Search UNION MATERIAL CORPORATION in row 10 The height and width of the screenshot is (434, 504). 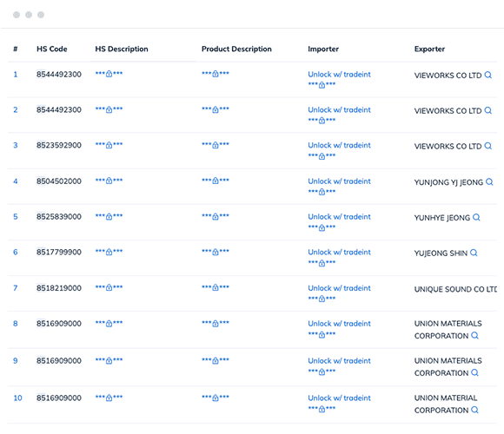click(474, 410)
